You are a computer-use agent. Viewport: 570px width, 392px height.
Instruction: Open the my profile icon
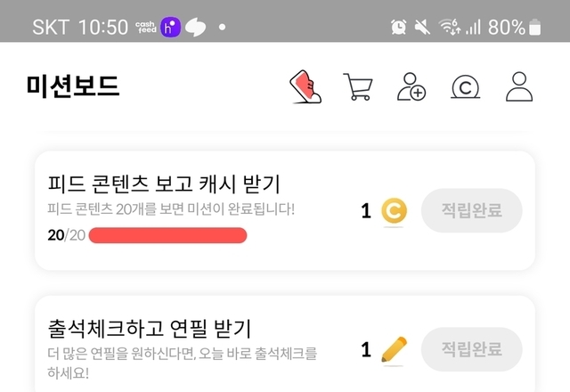[x=519, y=86]
